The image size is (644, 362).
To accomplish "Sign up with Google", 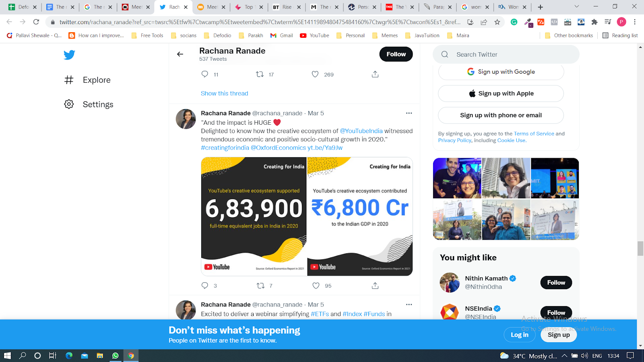I will pos(501,72).
